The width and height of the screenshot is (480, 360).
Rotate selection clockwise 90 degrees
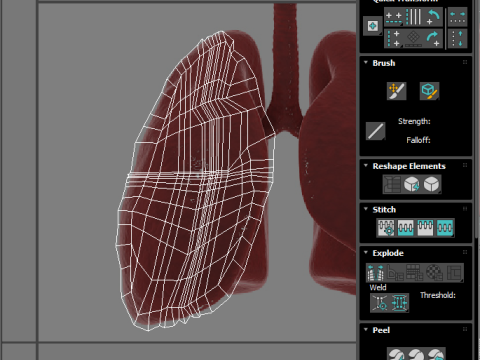pyautogui.click(x=433, y=39)
